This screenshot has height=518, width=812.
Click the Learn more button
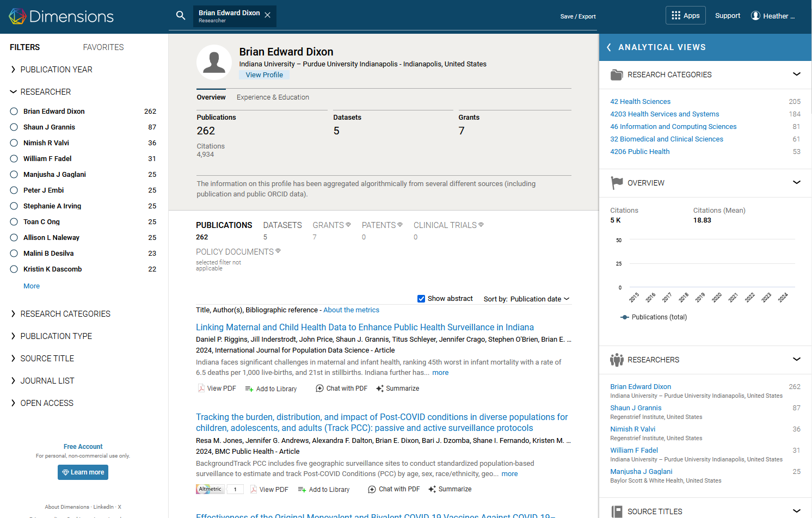pyautogui.click(x=83, y=472)
